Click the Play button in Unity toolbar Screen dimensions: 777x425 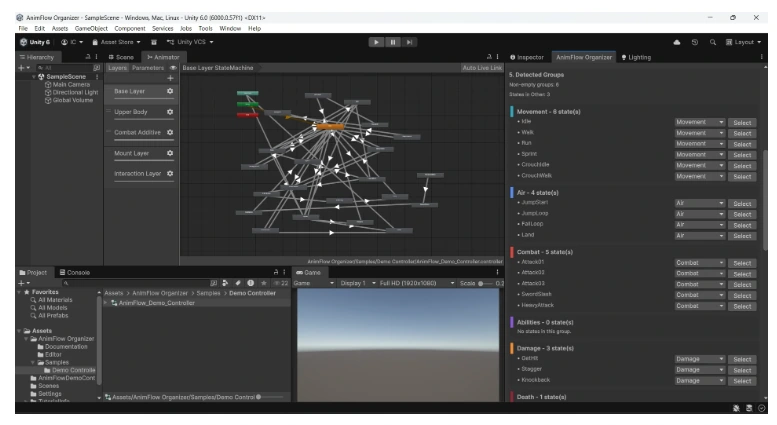pos(376,42)
